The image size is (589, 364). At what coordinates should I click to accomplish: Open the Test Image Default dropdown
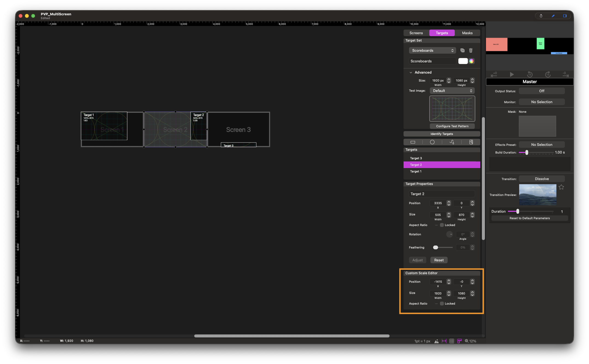point(452,91)
